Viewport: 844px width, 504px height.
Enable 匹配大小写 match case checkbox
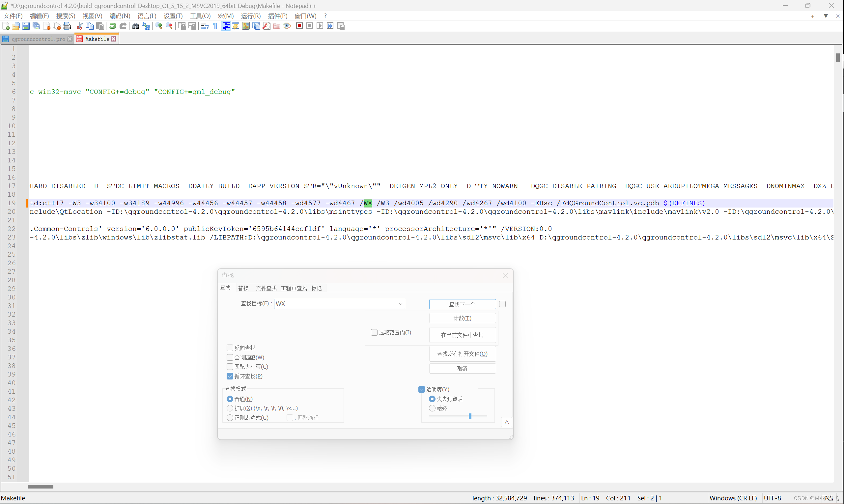point(230,367)
